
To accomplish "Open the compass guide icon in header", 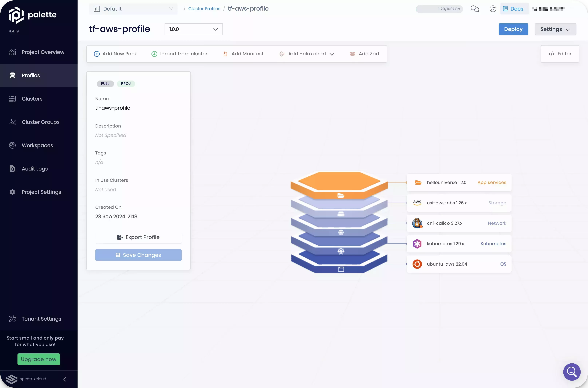I will pyautogui.click(x=493, y=9).
